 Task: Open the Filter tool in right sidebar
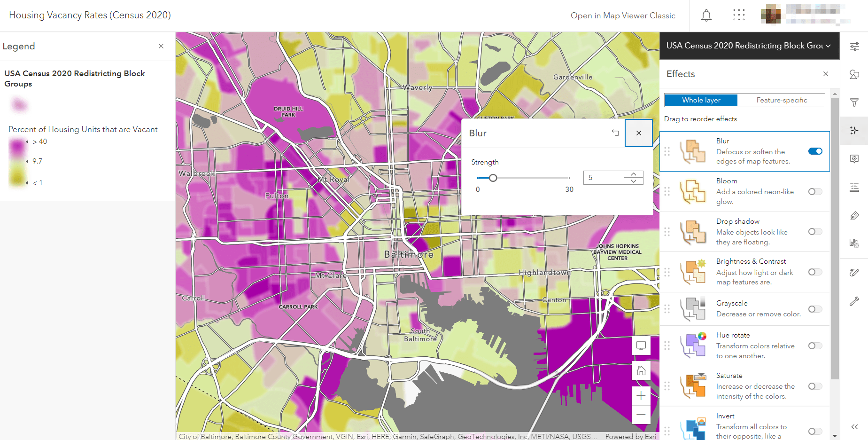click(x=854, y=102)
